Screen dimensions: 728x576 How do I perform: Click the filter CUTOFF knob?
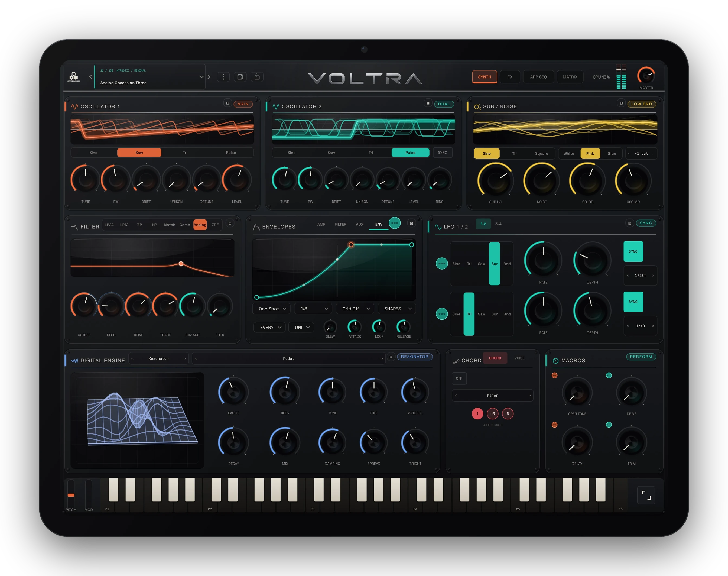click(x=84, y=306)
